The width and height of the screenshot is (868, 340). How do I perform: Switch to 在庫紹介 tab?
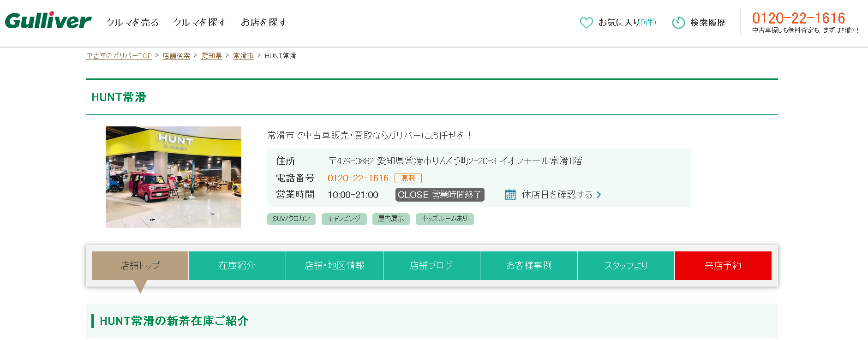(x=237, y=266)
